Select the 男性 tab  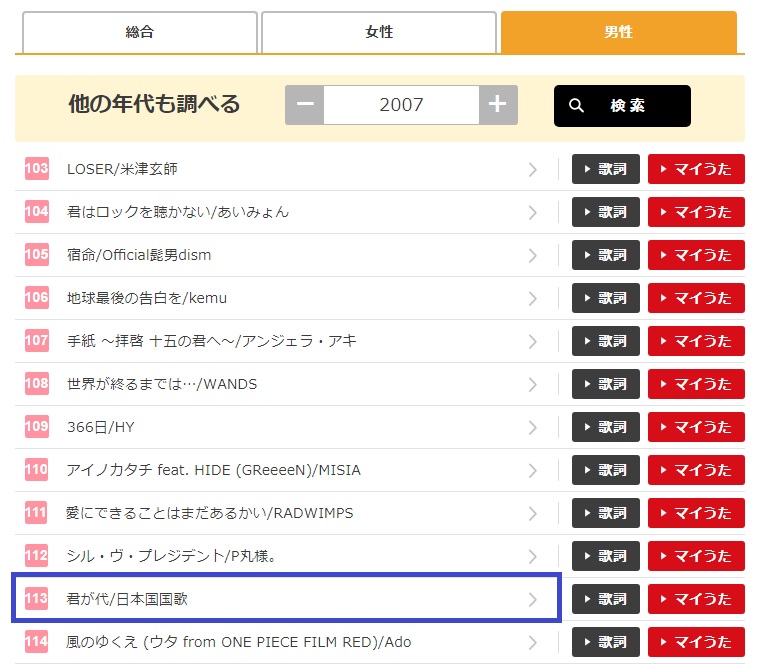(618, 32)
